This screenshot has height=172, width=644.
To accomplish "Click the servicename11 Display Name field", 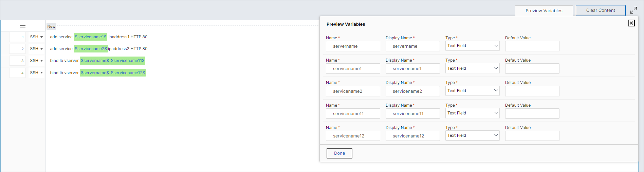I will [413, 113].
